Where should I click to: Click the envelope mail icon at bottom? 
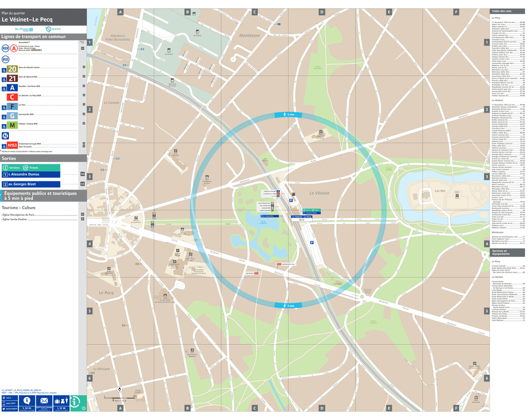pos(43,401)
